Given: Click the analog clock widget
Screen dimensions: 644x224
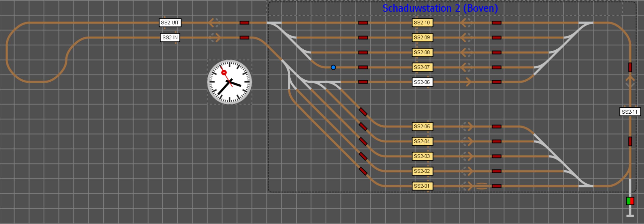Looking at the screenshot, I should [229, 82].
